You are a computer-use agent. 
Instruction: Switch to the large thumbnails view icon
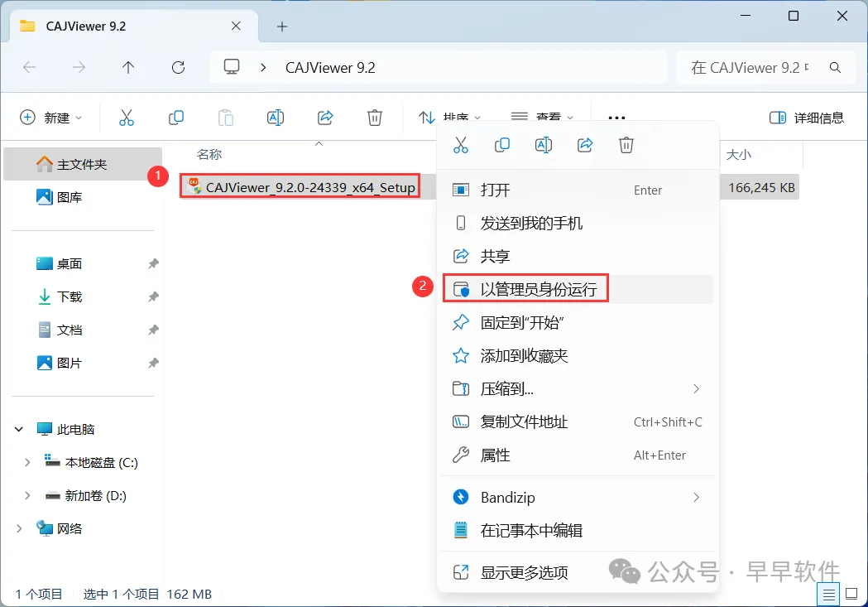852,595
